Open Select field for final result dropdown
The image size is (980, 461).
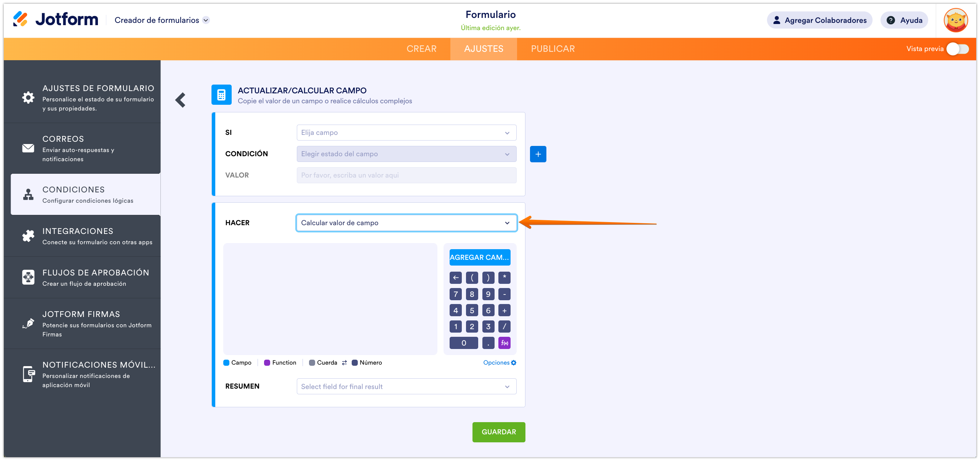point(406,386)
